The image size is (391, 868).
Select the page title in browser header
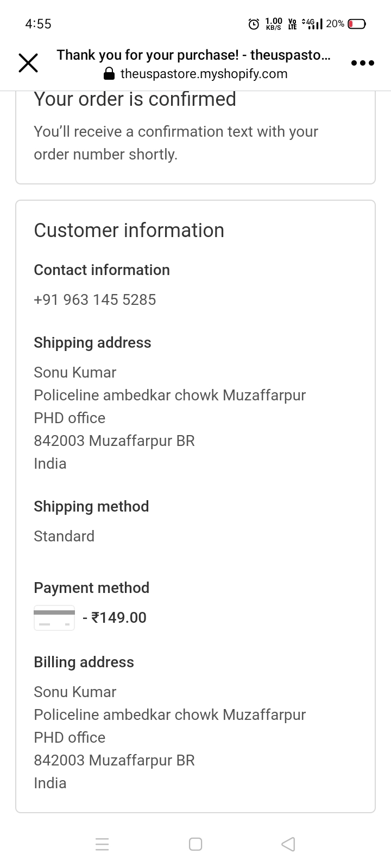click(x=194, y=55)
